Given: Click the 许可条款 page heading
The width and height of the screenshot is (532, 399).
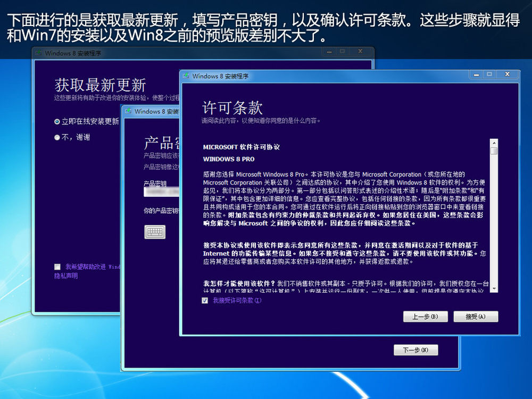Looking at the screenshot, I should [x=232, y=108].
